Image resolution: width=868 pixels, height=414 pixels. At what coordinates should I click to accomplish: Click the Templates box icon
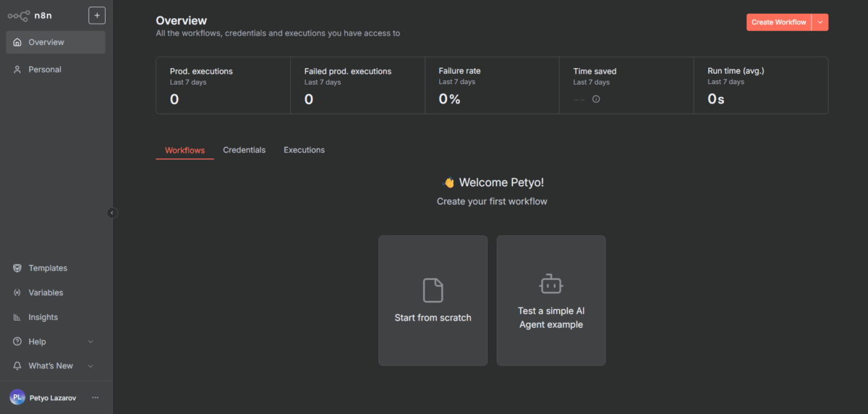[17, 268]
